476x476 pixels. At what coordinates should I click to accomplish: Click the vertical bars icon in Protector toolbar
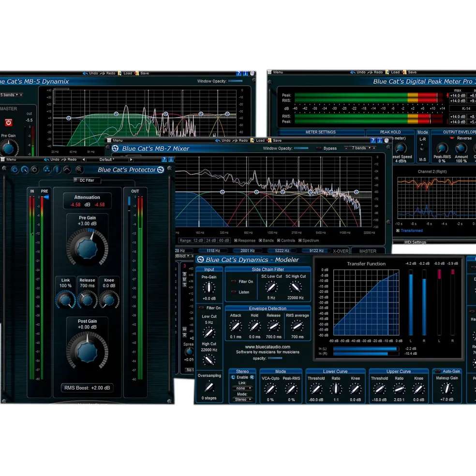57,170
